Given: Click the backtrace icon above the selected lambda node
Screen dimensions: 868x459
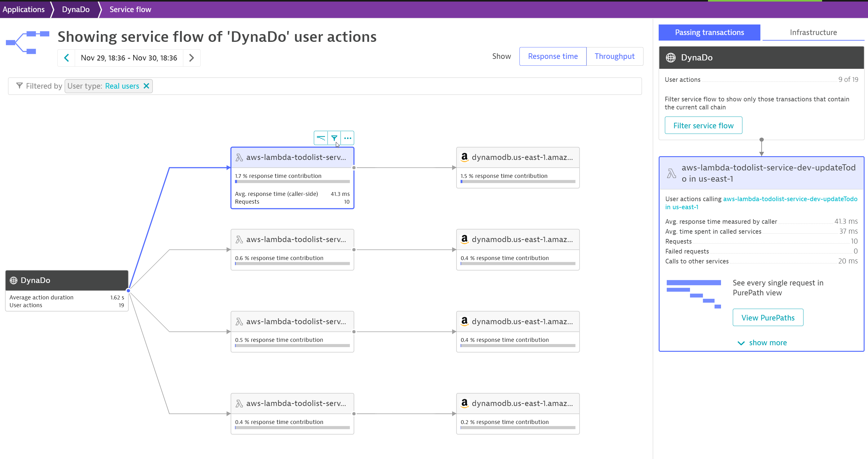Looking at the screenshot, I should [321, 138].
